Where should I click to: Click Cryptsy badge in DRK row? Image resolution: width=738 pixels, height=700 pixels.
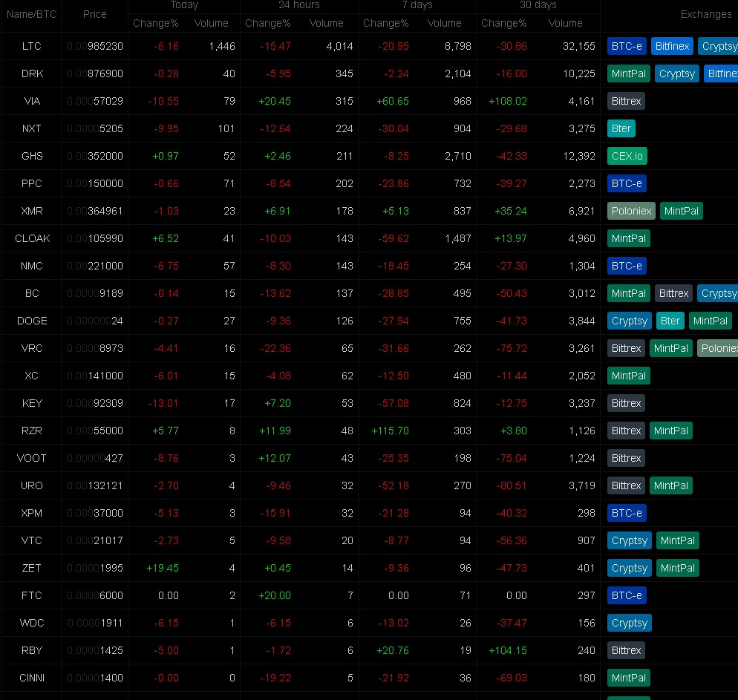[677, 73]
